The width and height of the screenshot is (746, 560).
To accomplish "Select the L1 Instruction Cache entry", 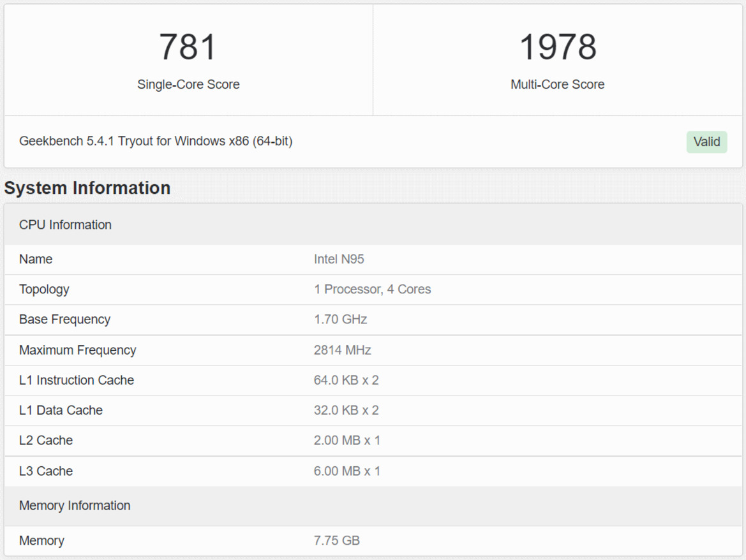I will click(x=77, y=379).
